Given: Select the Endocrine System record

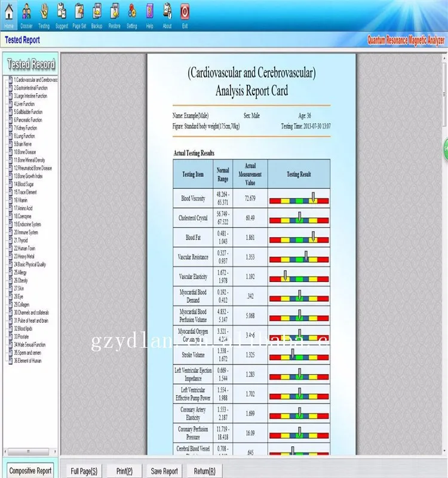Looking at the screenshot, I should pyautogui.click(x=27, y=224).
